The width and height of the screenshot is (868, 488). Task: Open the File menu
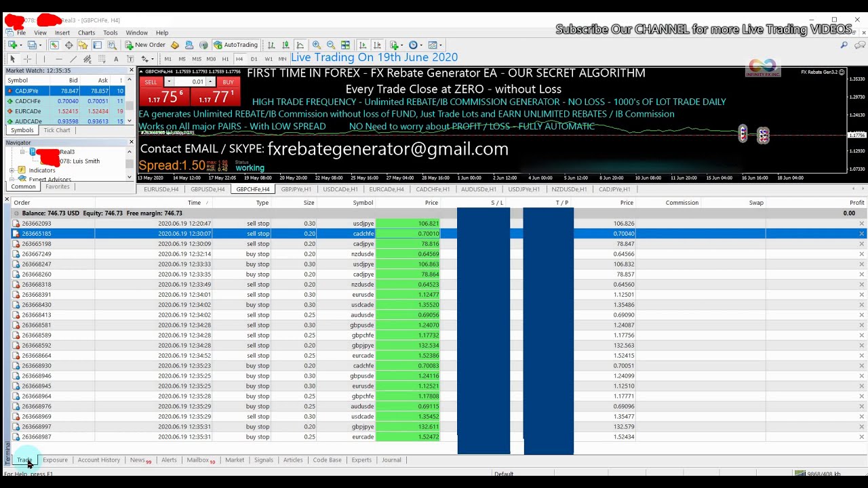21,33
